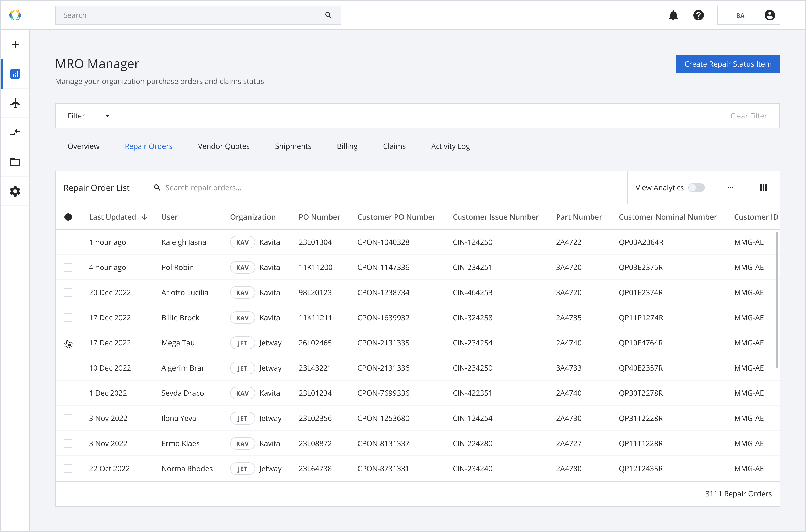Check the box for Kaleigh Jasna row
Viewport: 806px width, 532px height.
(x=68, y=242)
